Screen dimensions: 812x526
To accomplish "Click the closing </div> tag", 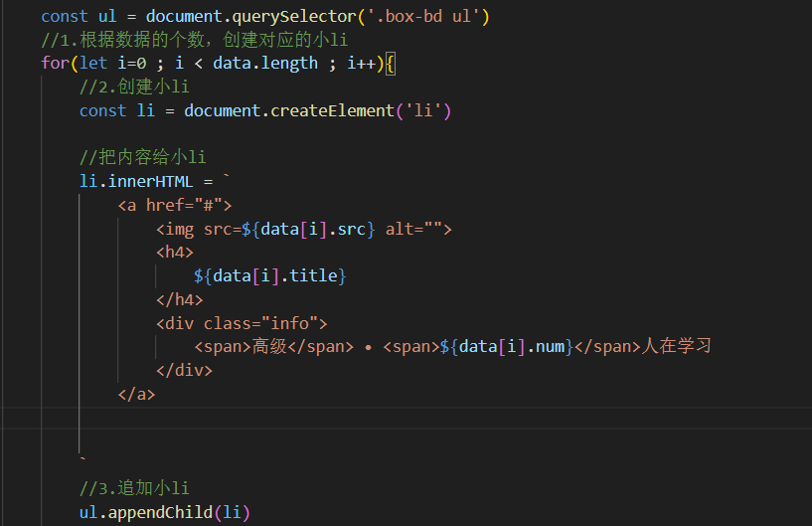I will (184, 371).
